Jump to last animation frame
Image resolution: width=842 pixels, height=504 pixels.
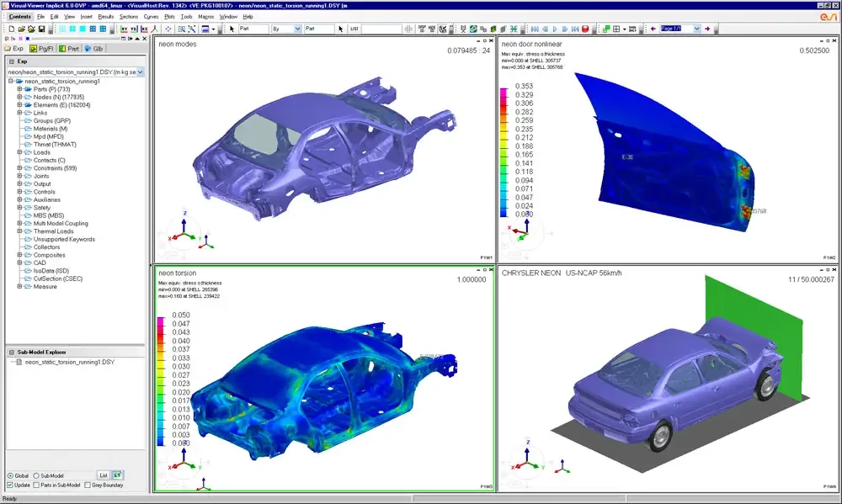click(575, 29)
